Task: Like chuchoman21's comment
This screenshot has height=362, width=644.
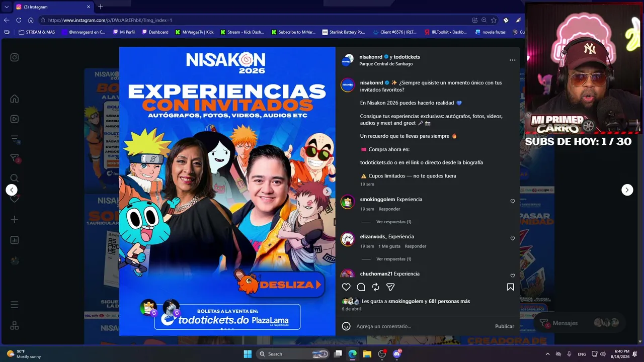Action: coord(513,276)
